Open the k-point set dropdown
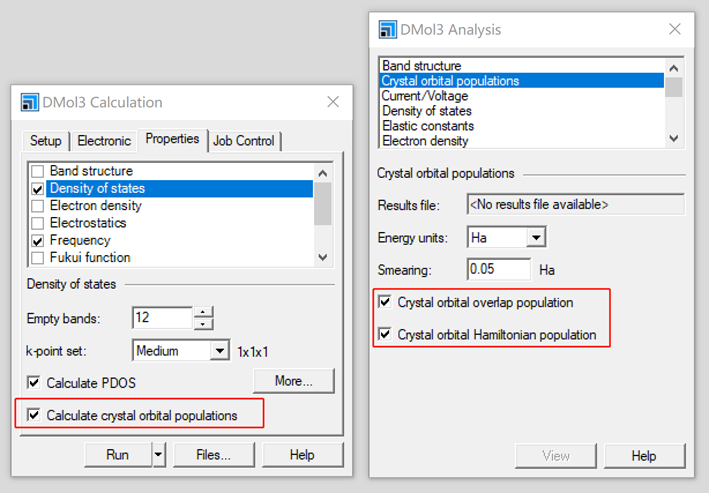The height and width of the screenshot is (493, 709). pos(220,351)
